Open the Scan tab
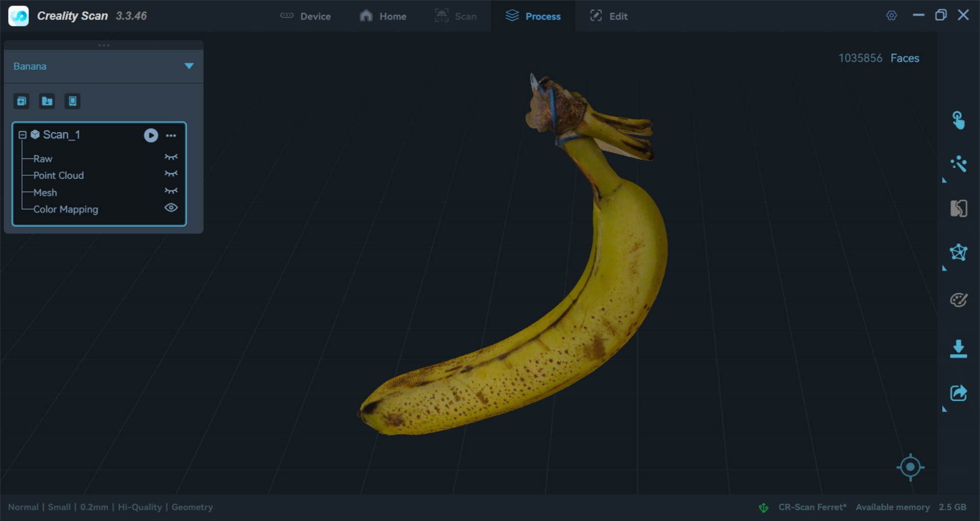Screen dimensions: 980x521 (455, 16)
